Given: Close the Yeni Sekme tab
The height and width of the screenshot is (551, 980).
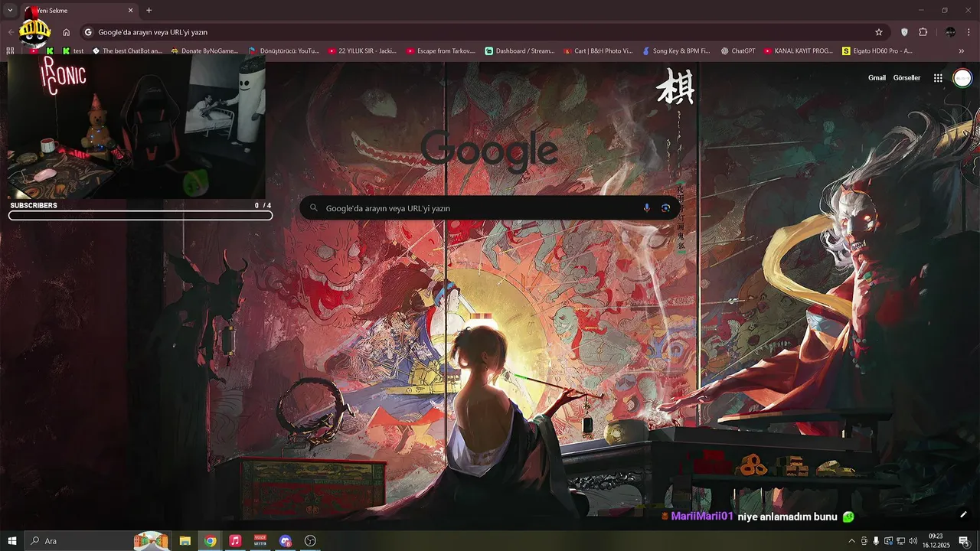Looking at the screenshot, I should click(x=130, y=11).
